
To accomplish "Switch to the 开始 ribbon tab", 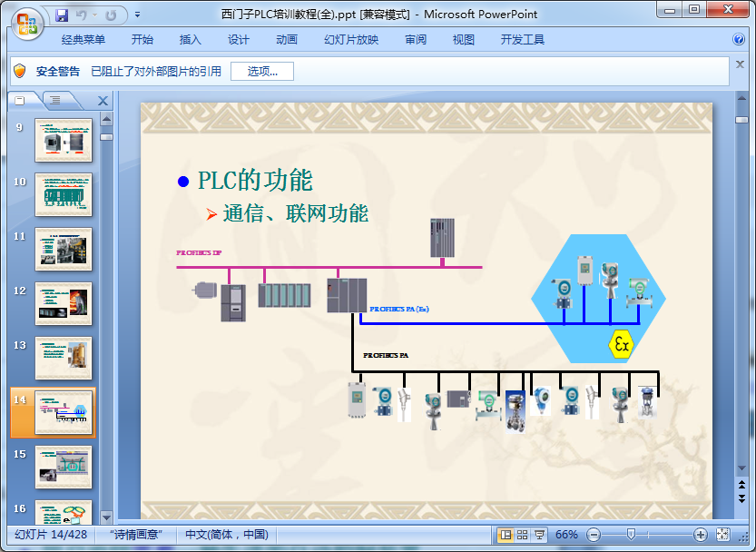I will (x=142, y=40).
